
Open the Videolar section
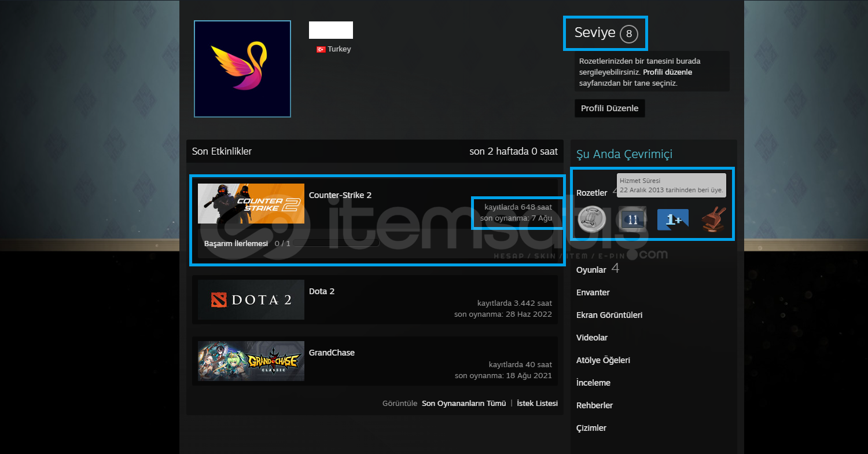[x=592, y=338]
